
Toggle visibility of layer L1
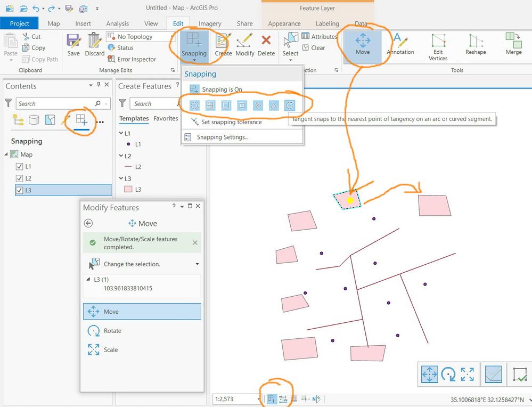tap(19, 166)
